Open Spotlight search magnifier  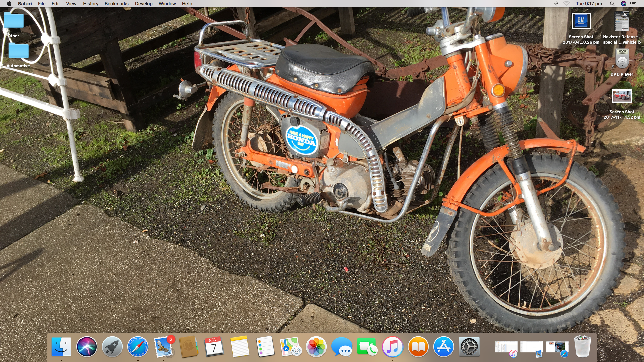point(612,4)
